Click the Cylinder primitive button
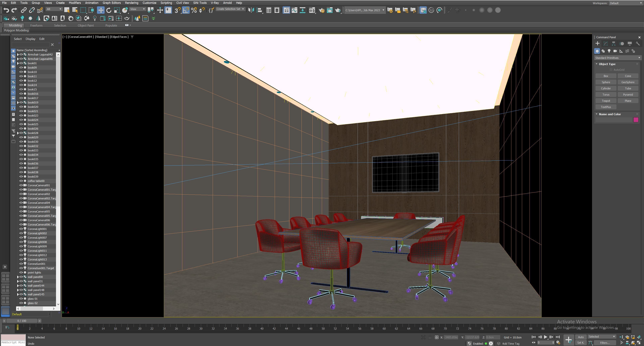Screen dimensions: 644x346 (x=606, y=88)
